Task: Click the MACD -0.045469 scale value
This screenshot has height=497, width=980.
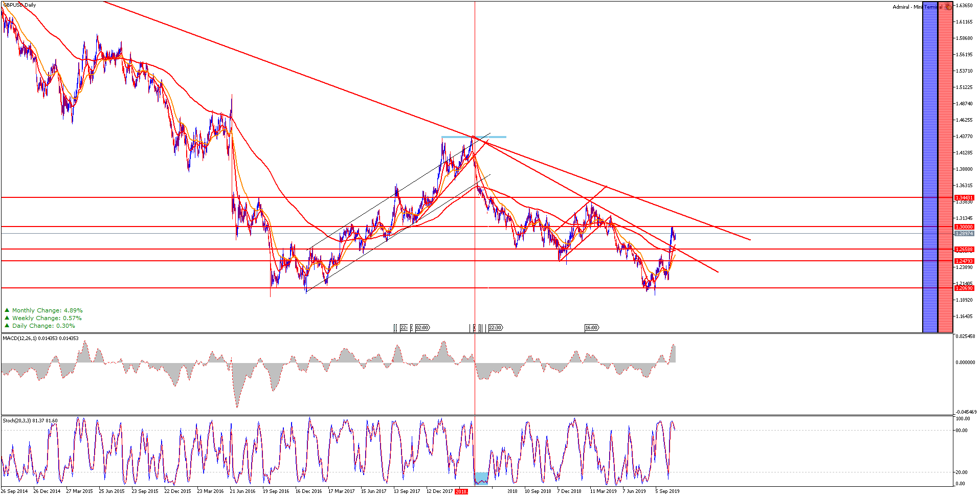Action: (x=966, y=412)
